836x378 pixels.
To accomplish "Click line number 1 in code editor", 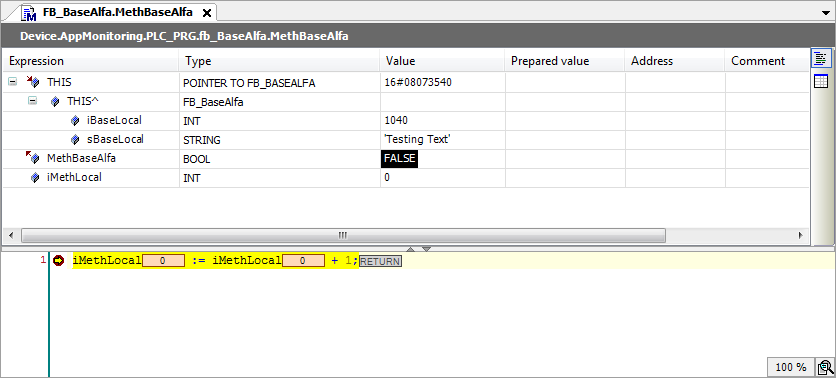I will click(44, 260).
